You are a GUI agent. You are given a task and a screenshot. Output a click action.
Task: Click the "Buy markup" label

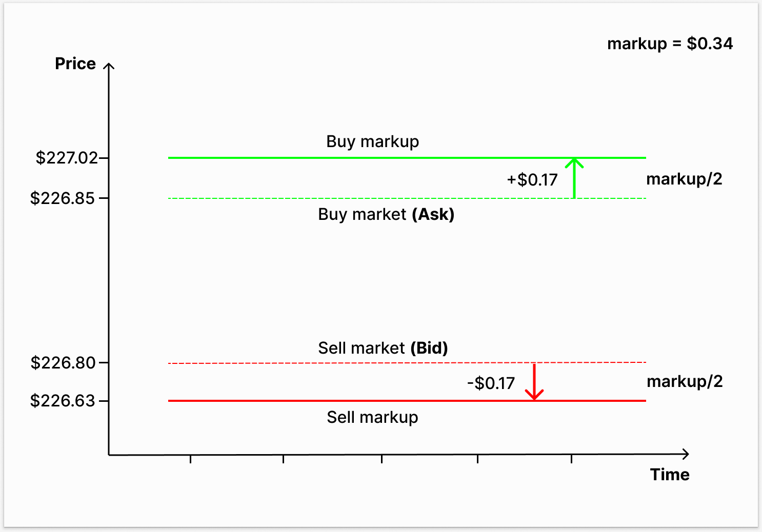point(372,141)
